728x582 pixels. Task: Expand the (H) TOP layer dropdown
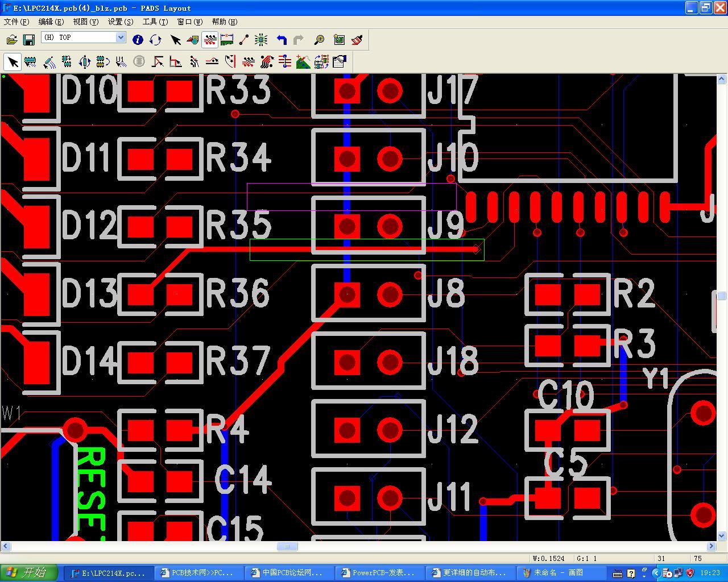coord(121,38)
